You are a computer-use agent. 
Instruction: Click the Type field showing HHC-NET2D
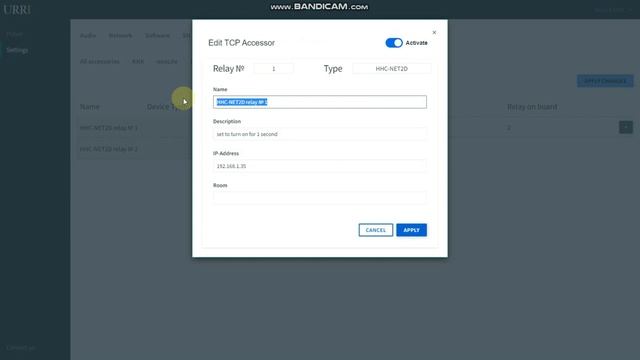coord(391,69)
